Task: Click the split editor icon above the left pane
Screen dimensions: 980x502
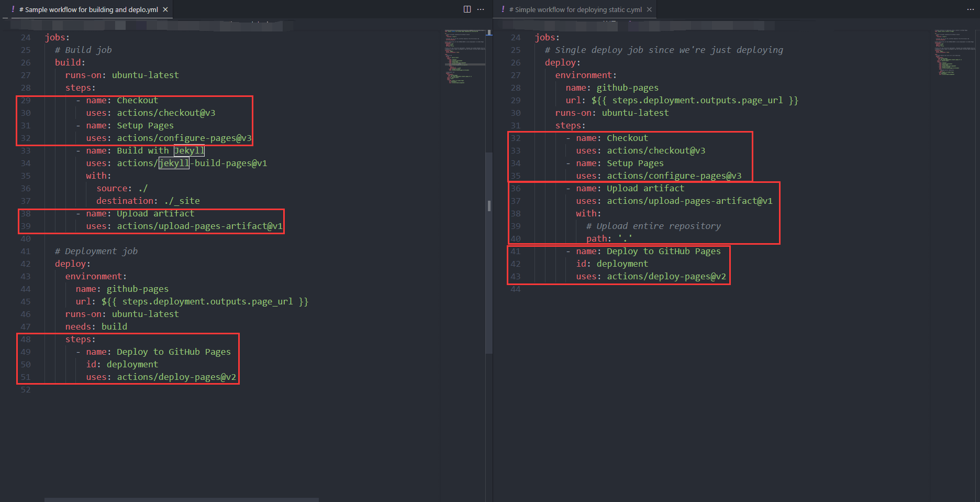Action: [x=466, y=9]
